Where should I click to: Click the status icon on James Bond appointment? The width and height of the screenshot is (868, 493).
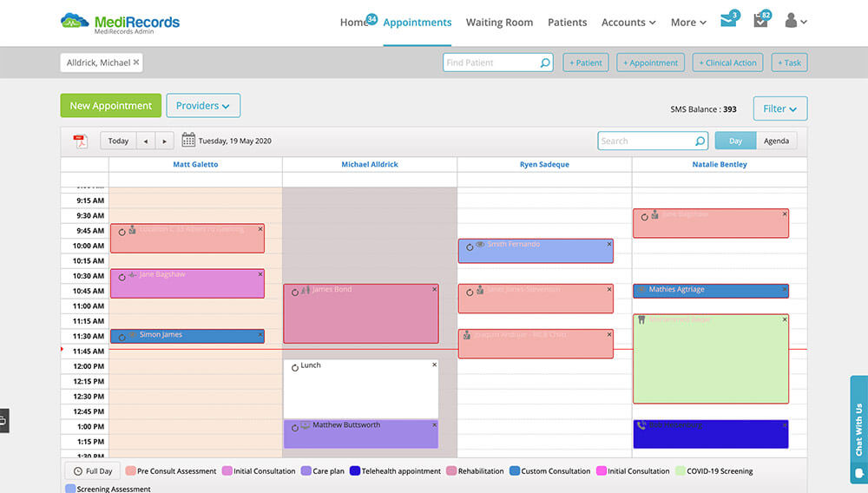[295, 293]
